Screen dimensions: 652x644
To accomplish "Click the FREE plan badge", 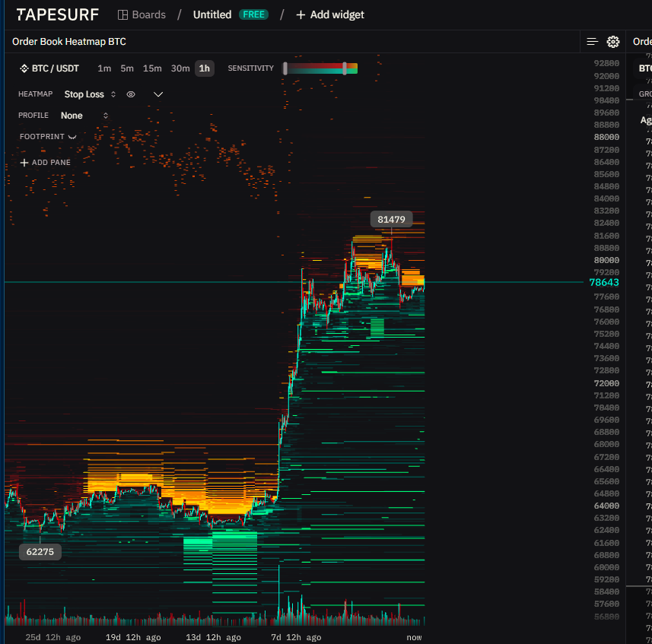I will 253,14.
